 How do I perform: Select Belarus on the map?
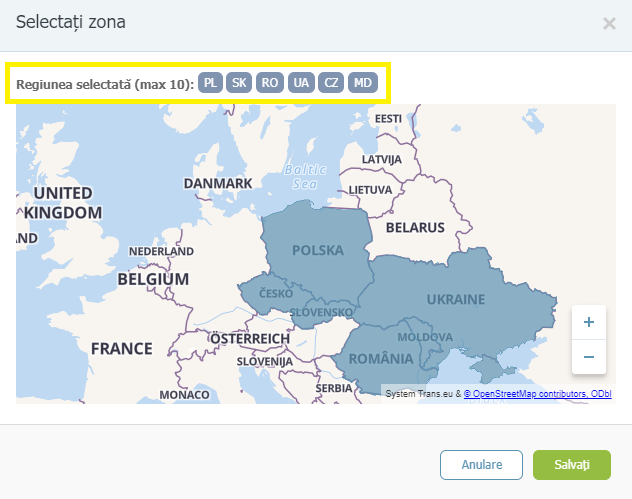tap(414, 227)
